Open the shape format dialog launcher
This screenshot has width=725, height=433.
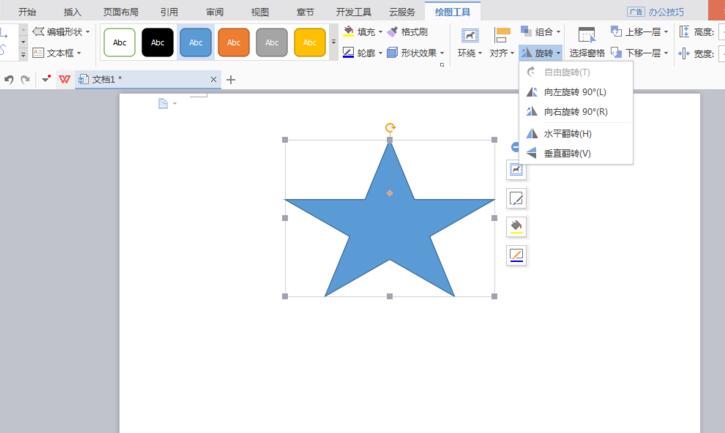click(x=442, y=65)
